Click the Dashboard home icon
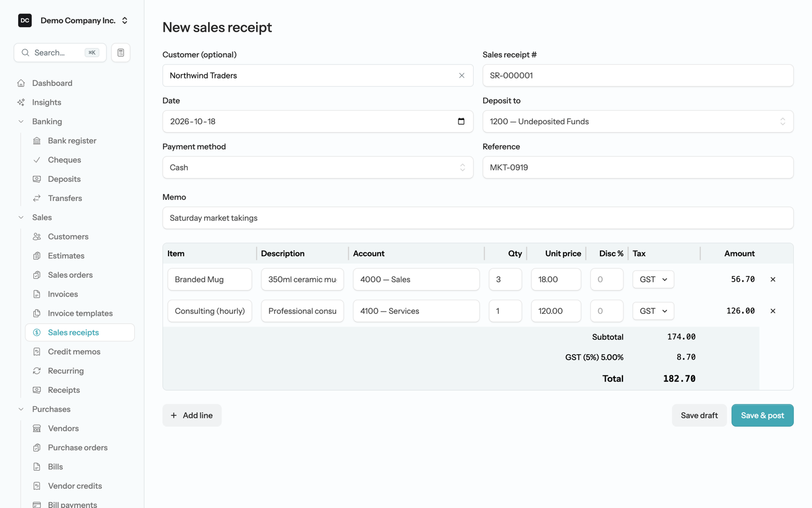The height and width of the screenshot is (508, 812). pyautogui.click(x=21, y=83)
